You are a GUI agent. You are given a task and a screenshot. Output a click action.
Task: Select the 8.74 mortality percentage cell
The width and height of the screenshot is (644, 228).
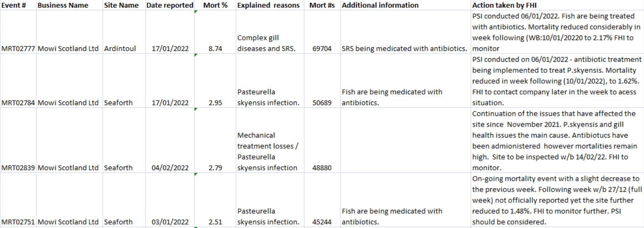(x=215, y=49)
